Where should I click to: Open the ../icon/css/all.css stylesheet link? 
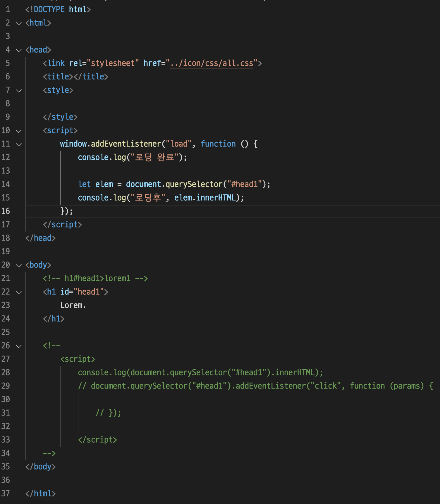coord(212,63)
